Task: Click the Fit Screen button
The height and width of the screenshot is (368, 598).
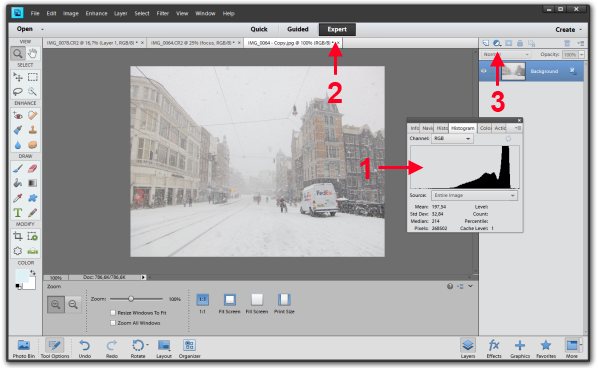Action: click(229, 304)
